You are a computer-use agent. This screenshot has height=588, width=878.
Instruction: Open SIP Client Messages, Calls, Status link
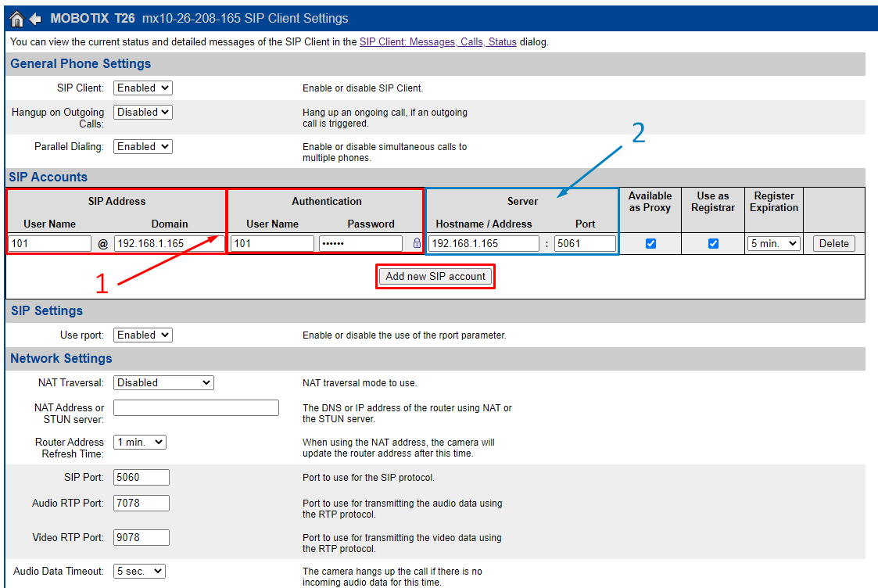click(x=438, y=42)
